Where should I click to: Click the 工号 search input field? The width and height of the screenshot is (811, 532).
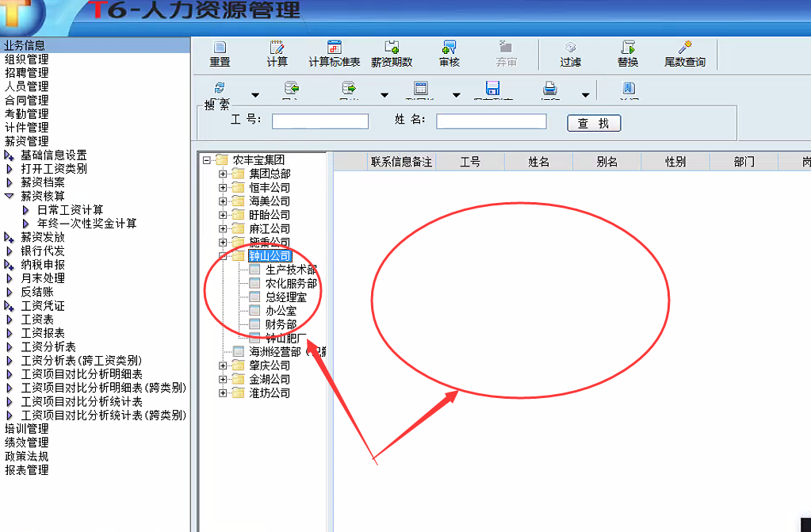tap(320, 121)
